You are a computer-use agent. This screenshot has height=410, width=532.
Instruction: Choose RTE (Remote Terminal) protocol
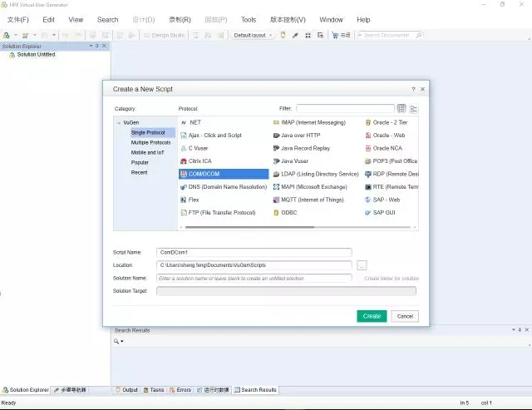(392, 187)
